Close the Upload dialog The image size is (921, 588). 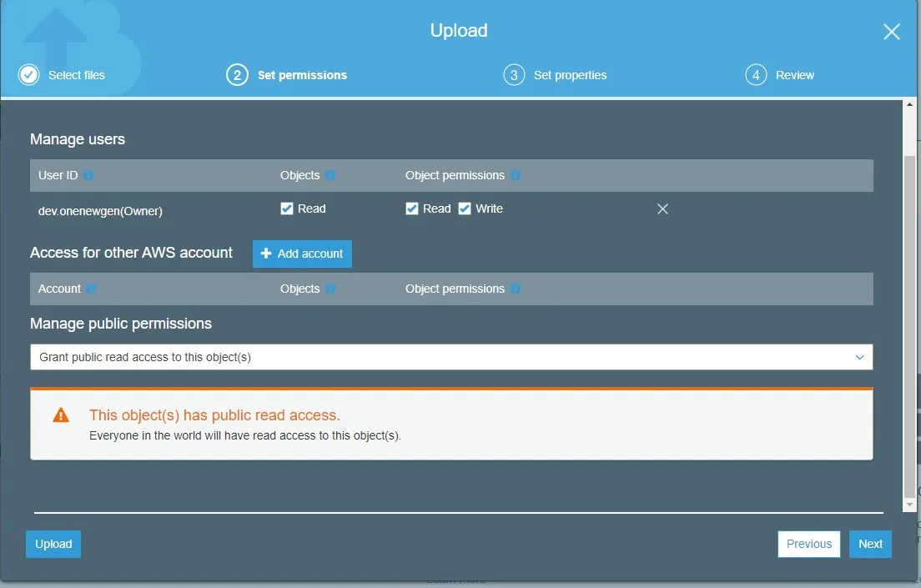(x=892, y=32)
